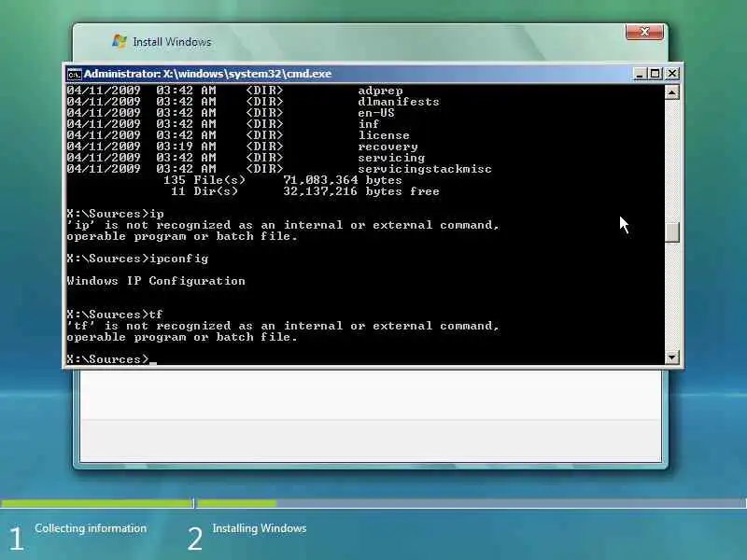Minimize the Administrator cmd.exe window
The height and width of the screenshot is (560, 747).
[x=640, y=74]
